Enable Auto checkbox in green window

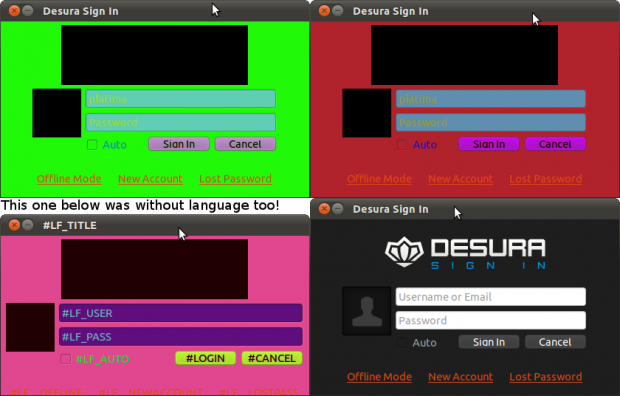(92, 145)
